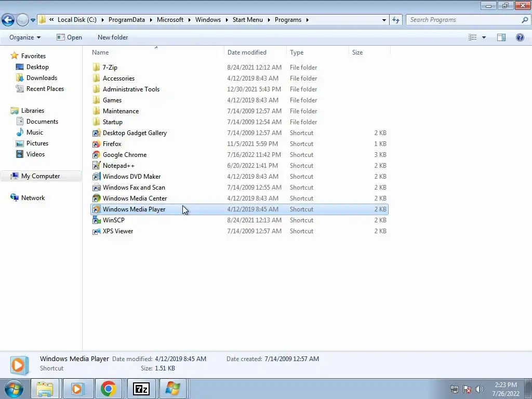532x399 pixels.
Task: Select ProgramData in the breadcrumb path
Action: [x=127, y=20]
